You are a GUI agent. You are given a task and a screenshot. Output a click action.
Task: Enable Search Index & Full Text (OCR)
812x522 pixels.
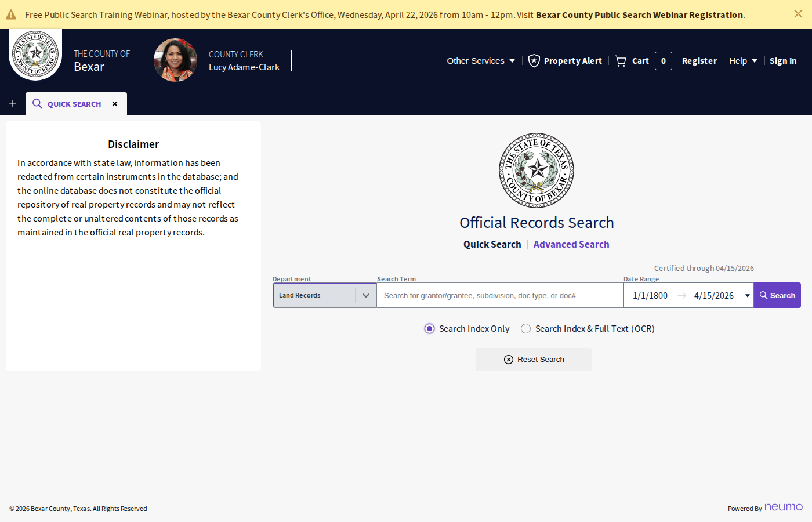coord(525,328)
